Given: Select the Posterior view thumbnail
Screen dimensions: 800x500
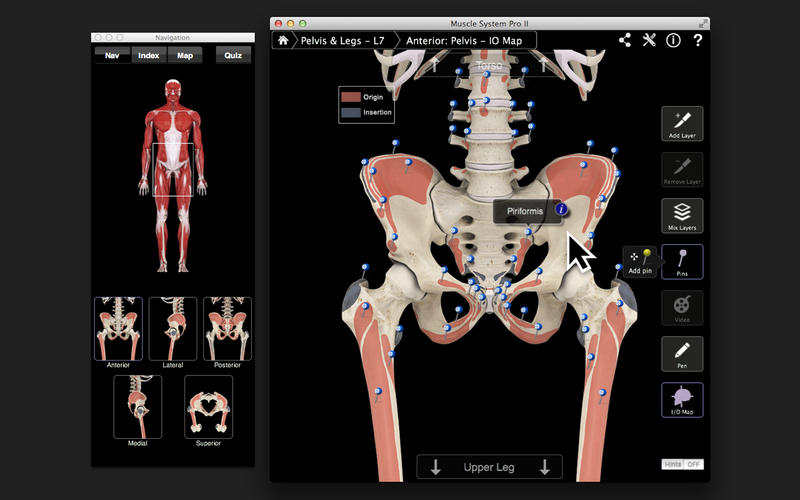Looking at the screenshot, I should pos(228,329).
